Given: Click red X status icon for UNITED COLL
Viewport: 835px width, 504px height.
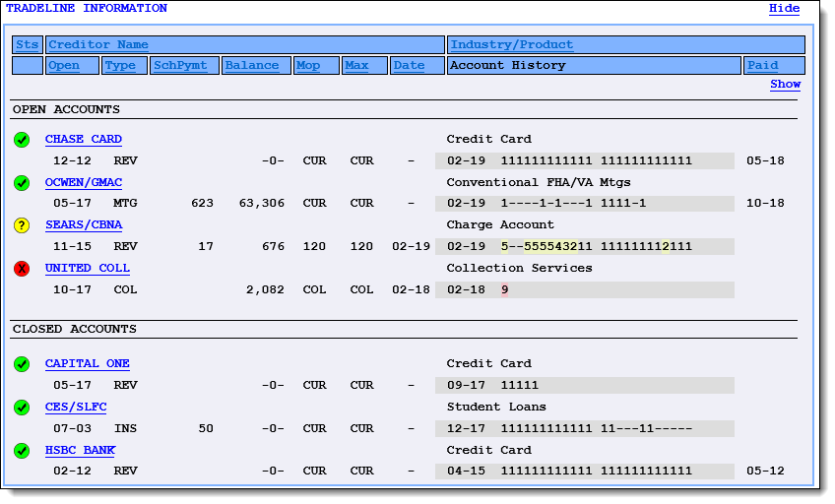Looking at the screenshot, I should pyautogui.click(x=22, y=269).
